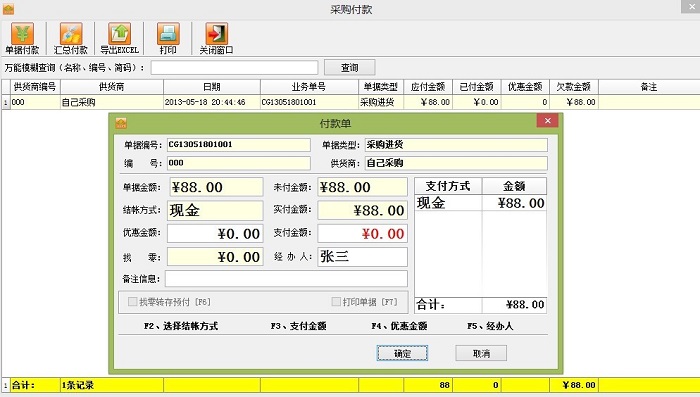Click the 导出EXCEL toolbar icon

click(119, 38)
